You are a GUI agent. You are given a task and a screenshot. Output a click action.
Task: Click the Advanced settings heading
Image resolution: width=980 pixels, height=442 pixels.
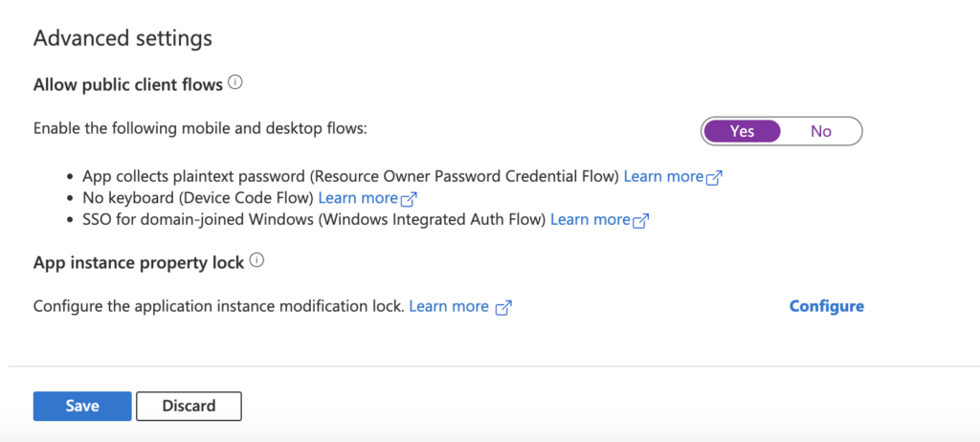[x=122, y=39]
